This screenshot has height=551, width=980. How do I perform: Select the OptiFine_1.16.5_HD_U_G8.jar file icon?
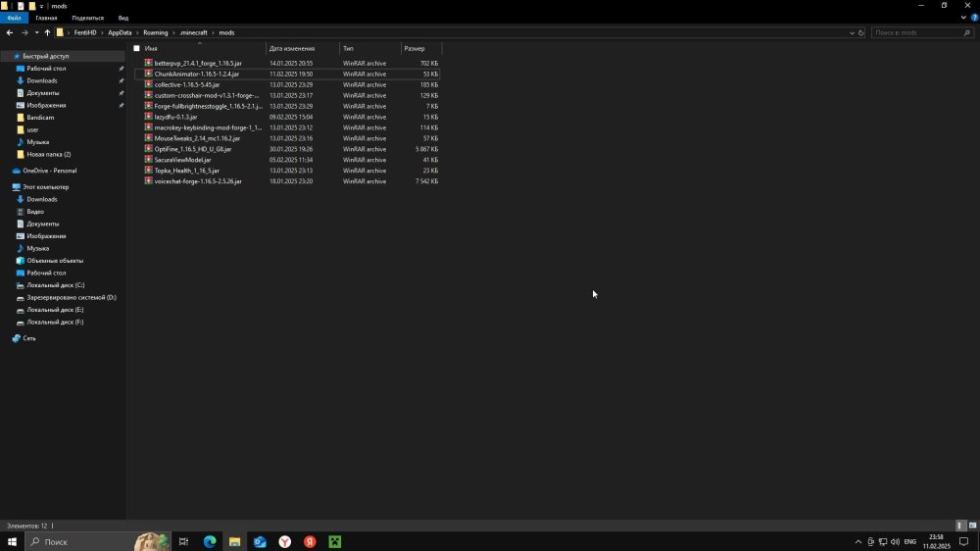148,149
